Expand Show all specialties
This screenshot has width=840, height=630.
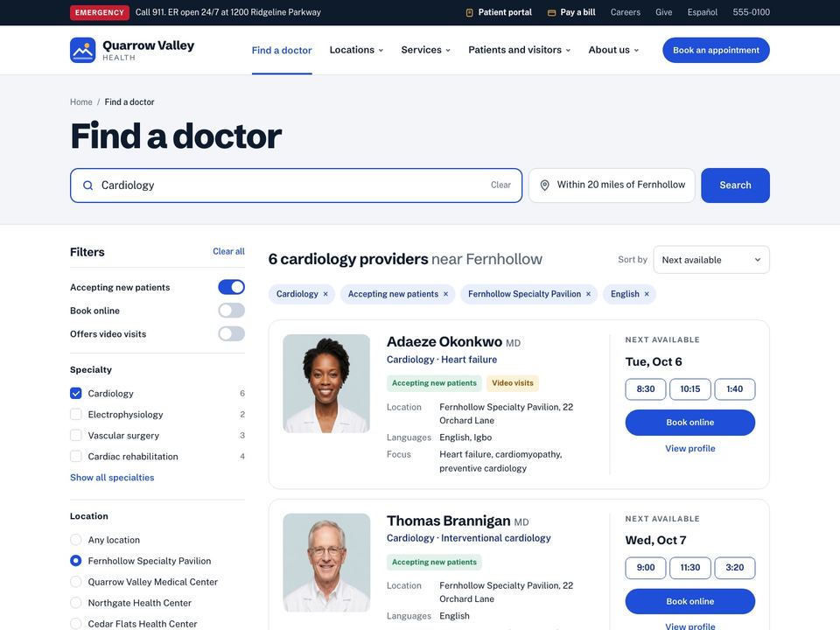point(112,478)
